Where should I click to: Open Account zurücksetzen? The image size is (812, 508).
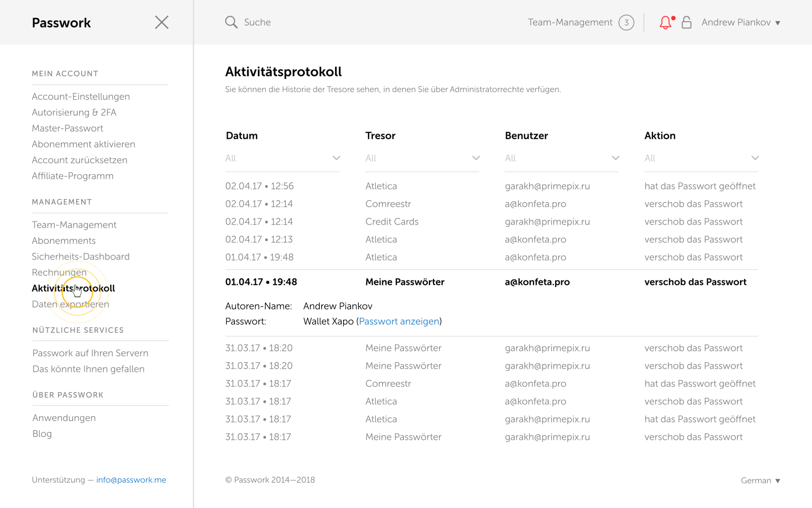click(x=80, y=160)
